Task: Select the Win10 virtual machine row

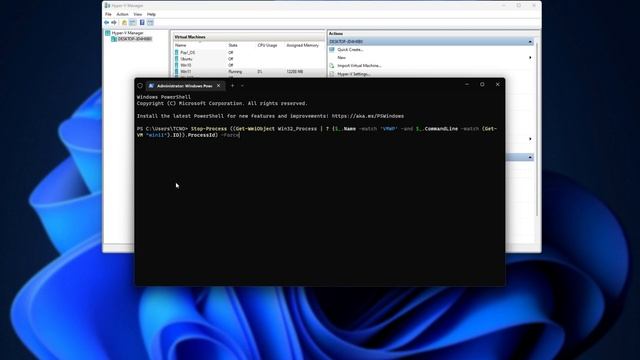Action: (249, 65)
